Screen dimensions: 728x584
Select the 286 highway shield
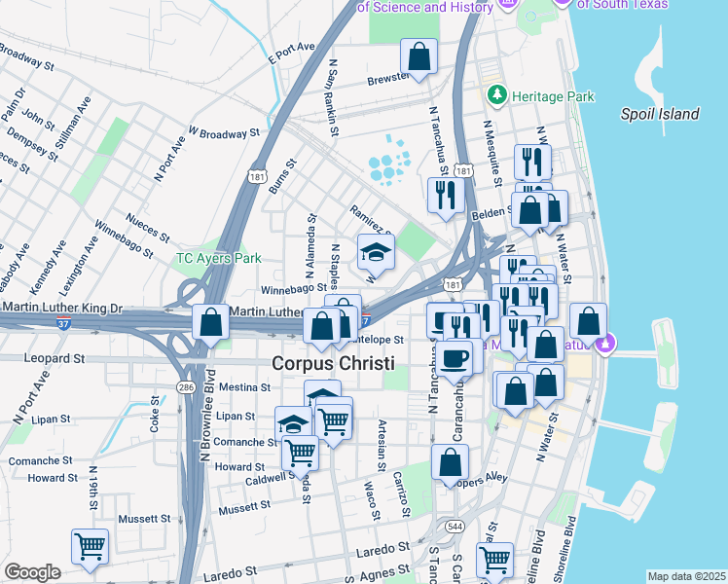[186, 386]
